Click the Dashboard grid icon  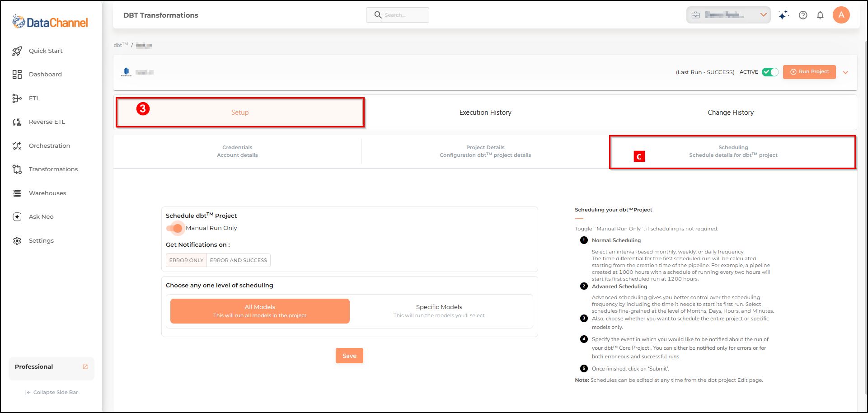click(x=17, y=75)
